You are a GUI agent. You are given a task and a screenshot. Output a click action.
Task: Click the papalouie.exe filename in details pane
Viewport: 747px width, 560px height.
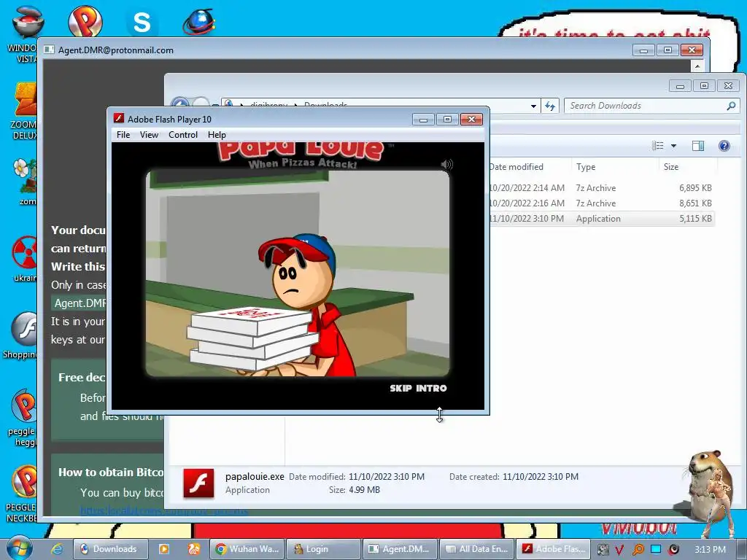point(255,476)
